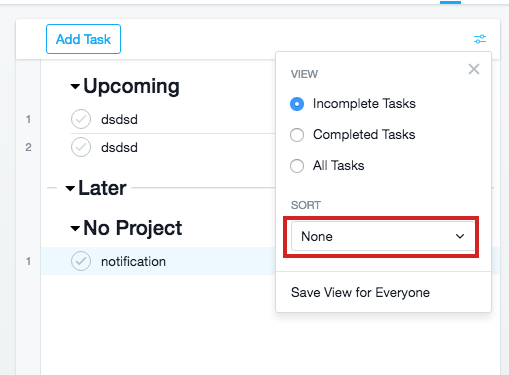Collapse the Later section

(x=70, y=189)
